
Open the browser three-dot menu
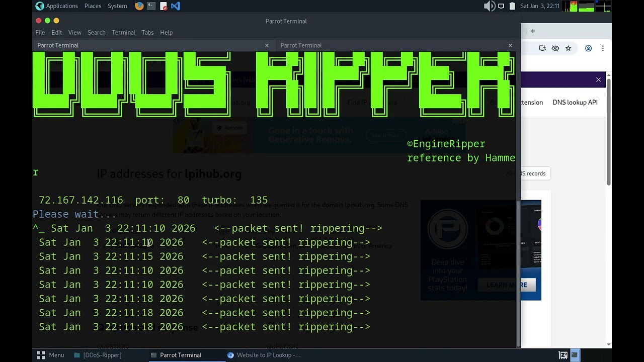coord(603,48)
